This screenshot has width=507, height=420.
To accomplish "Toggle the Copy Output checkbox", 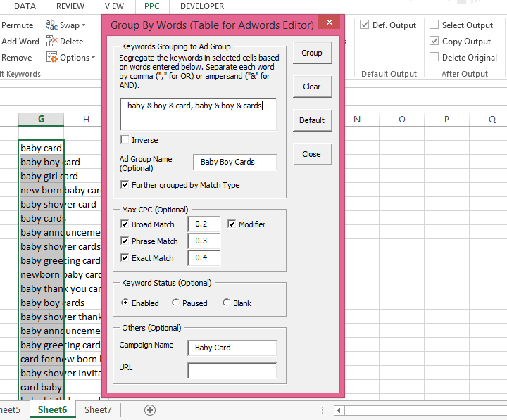I will tap(434, 41).
